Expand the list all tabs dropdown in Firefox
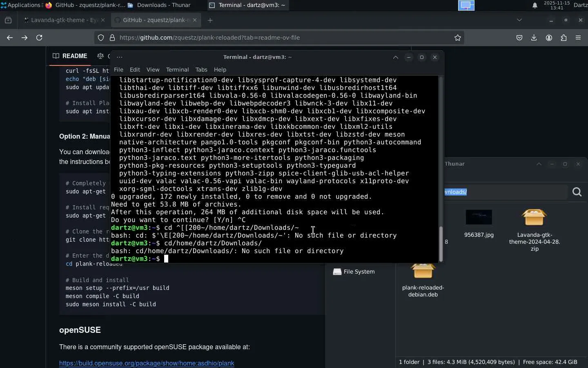This screenshot has width=588, height=368. click(x=519, y=20)
